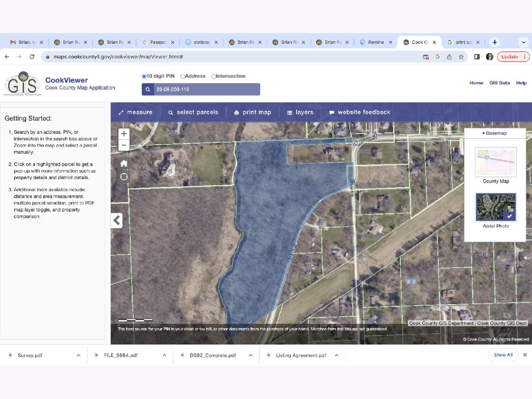Click the locate me circle icon
532x399 pixels.
click(x=124, y=176)
